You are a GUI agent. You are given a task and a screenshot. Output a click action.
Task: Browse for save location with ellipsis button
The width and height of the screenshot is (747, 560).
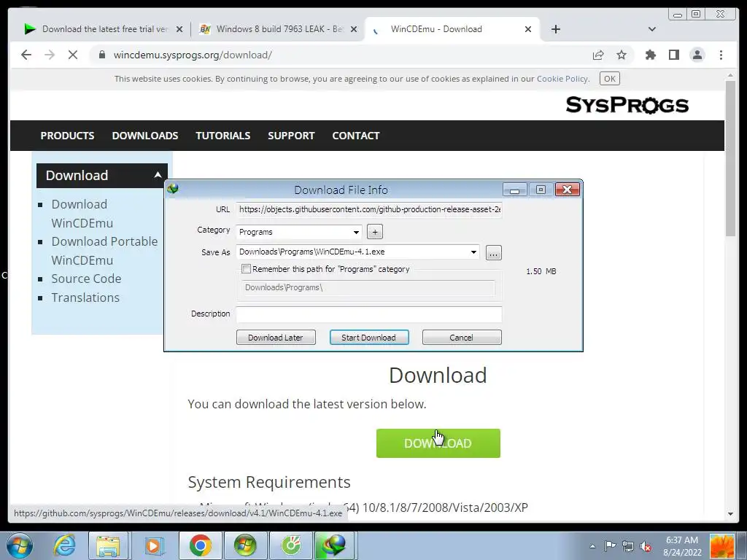(494, 253)
